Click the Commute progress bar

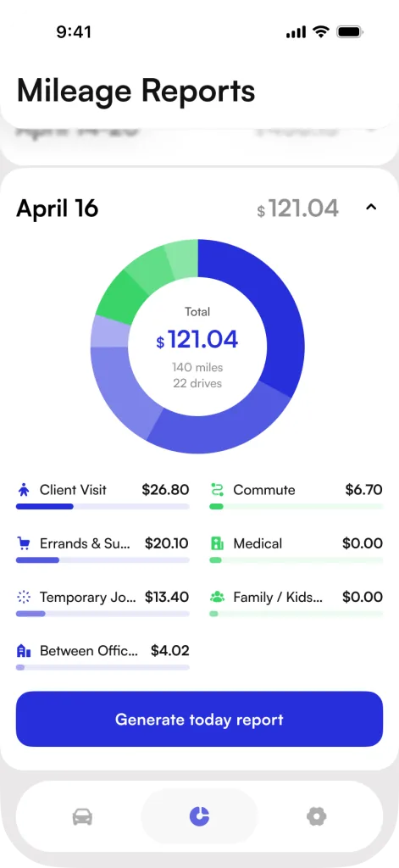pyautogui.click(x=296, y=507)
